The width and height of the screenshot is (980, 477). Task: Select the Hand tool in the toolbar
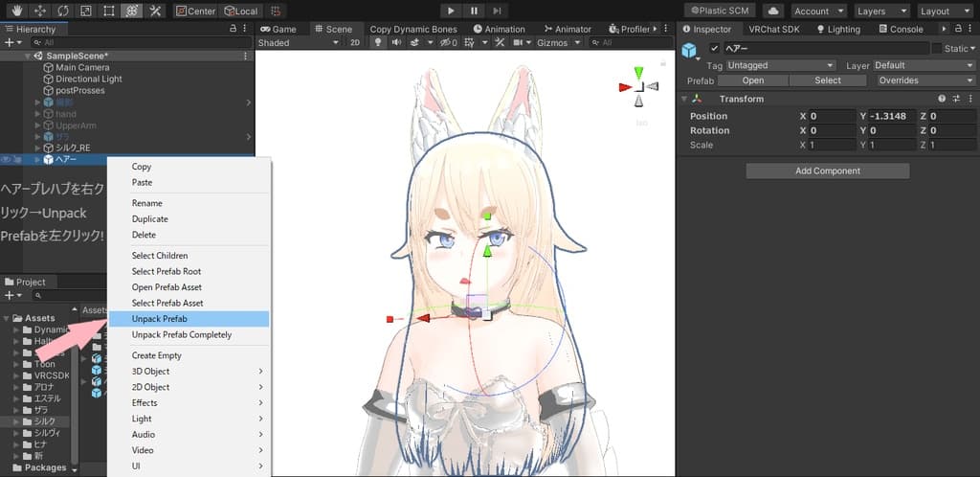pyautogui.click(x=17, y=11)
